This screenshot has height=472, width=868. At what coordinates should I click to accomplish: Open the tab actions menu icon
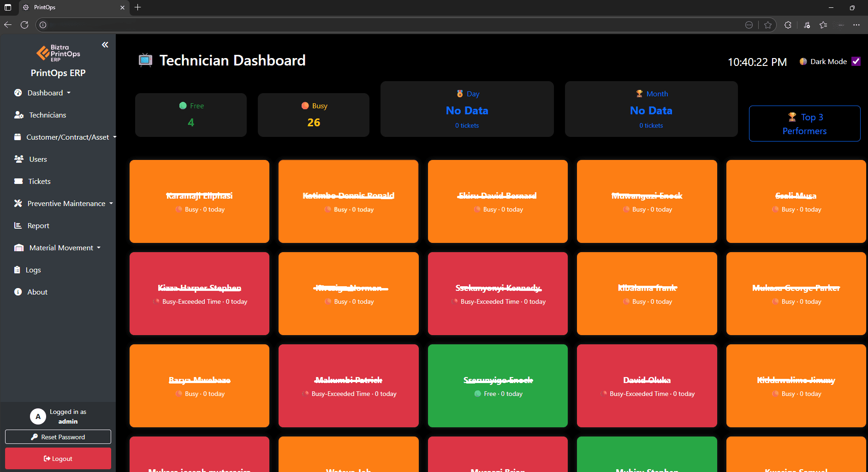click(8, 7)
